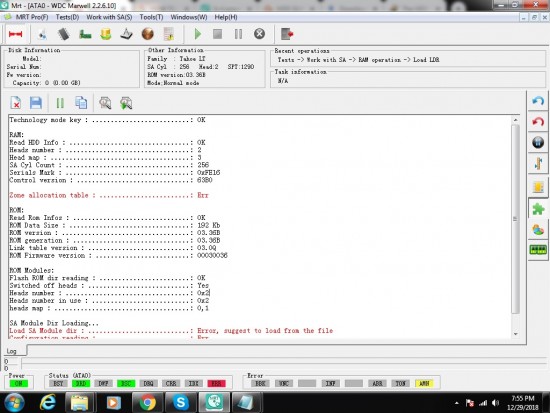Open Google Chrome from the taskbar
Viewport: 550px width, 413px height.
[x=148, y=402]
